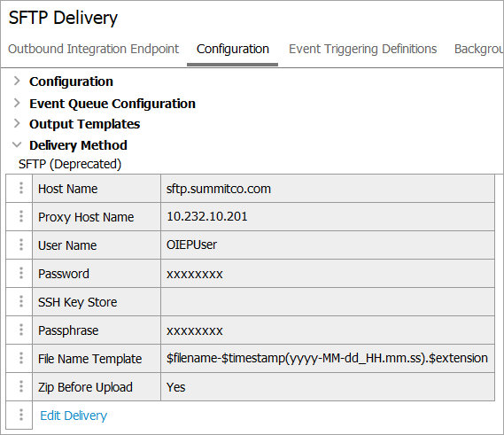The image size is (504, 435).
Task: Select the File Name Template value field
Action: (x=328, y=358)
